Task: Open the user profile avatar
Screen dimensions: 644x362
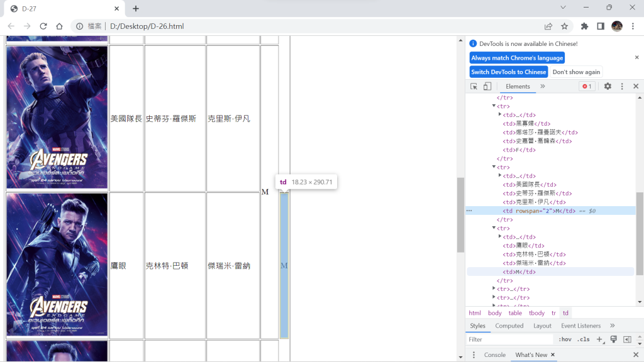Action: [x=617, y=26]
